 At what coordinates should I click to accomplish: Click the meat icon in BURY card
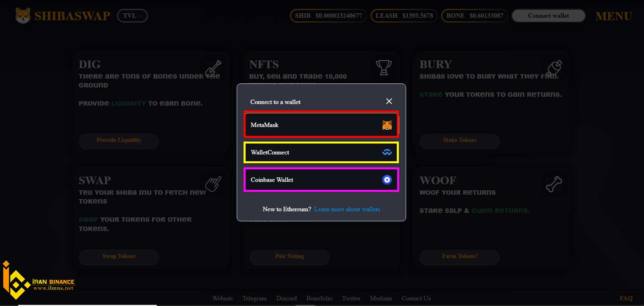point(554,68)
